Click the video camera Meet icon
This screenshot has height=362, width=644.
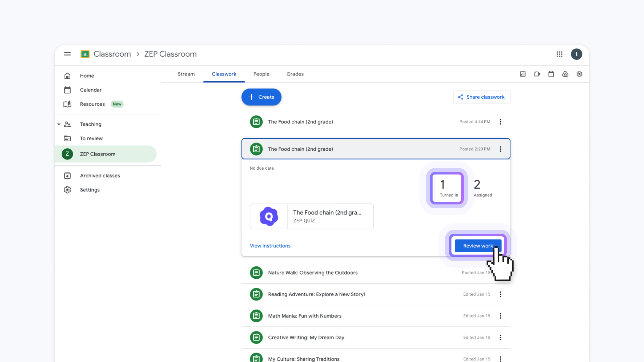pyautogui.click(x=537, y=74)
